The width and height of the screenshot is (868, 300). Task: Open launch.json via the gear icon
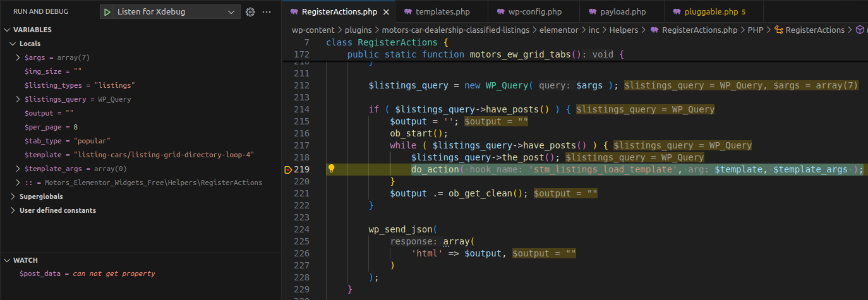pyautogui.click(x=250, y=12)
